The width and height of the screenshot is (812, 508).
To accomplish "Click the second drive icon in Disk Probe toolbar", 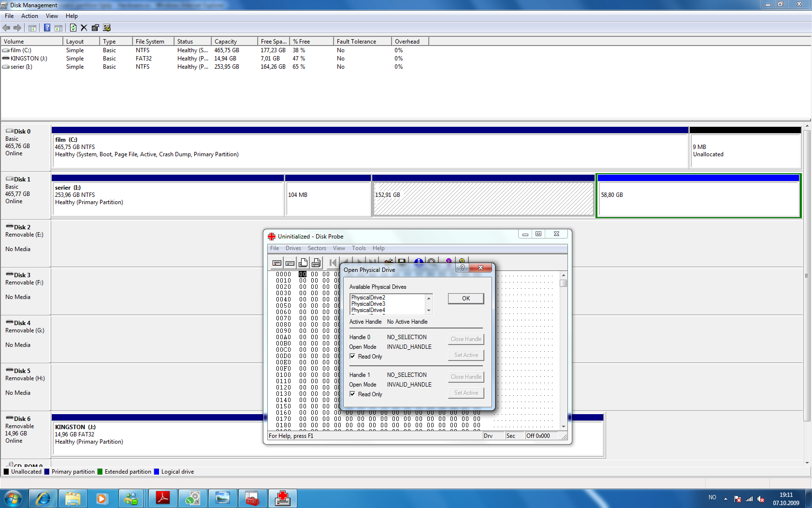I will click(x=290, y=263).
